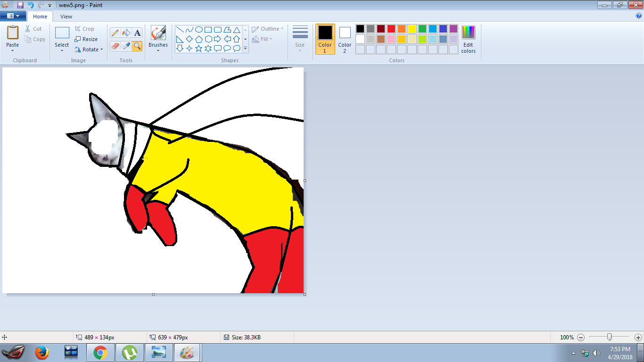Open uTorrent from the taskbar

[130, 353]
